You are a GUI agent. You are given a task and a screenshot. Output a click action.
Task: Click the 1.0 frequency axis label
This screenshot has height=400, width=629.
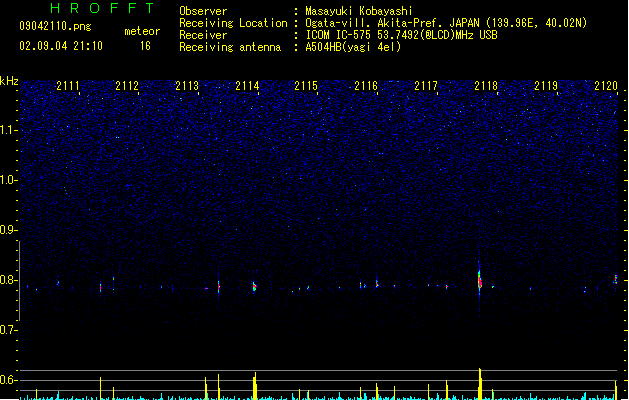pyautogui.click(x=8, y=180)
